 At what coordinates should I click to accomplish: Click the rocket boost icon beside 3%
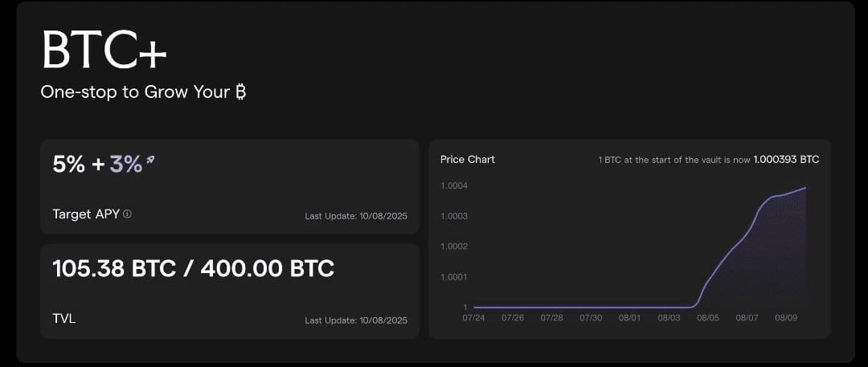click(x=150, y=160)
